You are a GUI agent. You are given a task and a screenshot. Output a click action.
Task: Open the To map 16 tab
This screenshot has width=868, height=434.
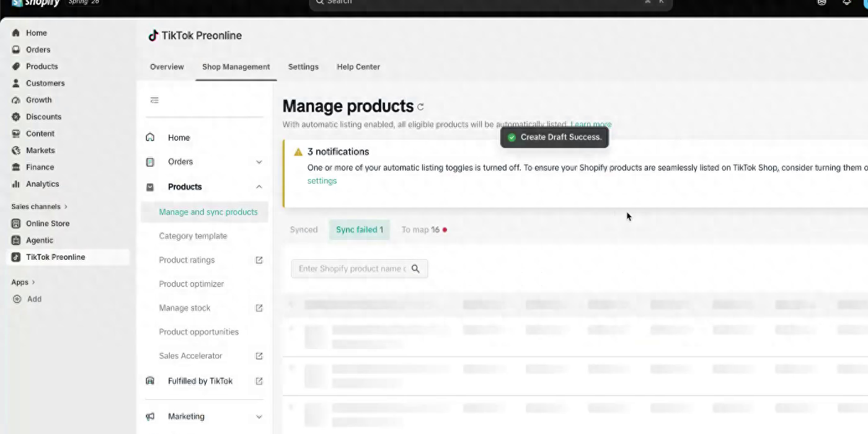pyautogui.click(x=424, y=229)
